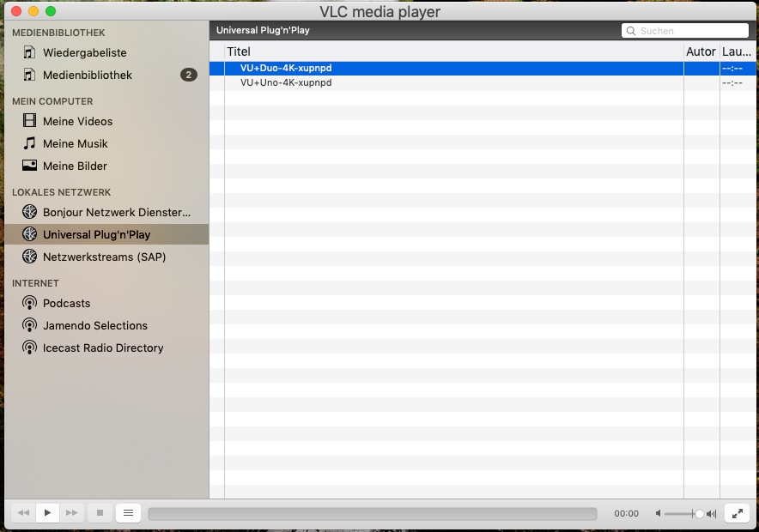Select VU+Uno-4K-xupnpd server row
Viewport: 759px width, 532px height.
pos(286,82)
